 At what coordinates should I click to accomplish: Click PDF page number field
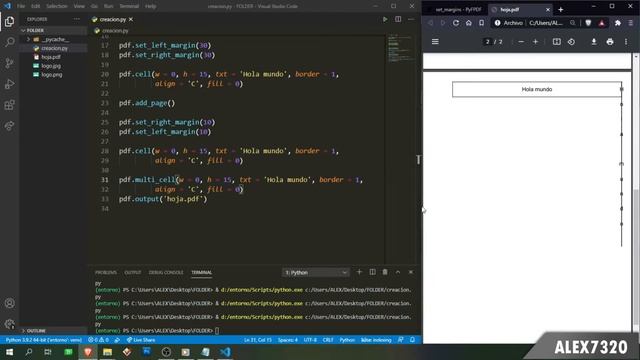click(x=487, y=42)
